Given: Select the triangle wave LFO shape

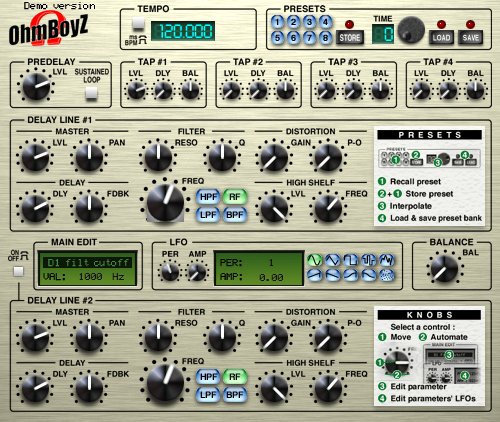Looking at the screenshot, I should coord(333,260).
